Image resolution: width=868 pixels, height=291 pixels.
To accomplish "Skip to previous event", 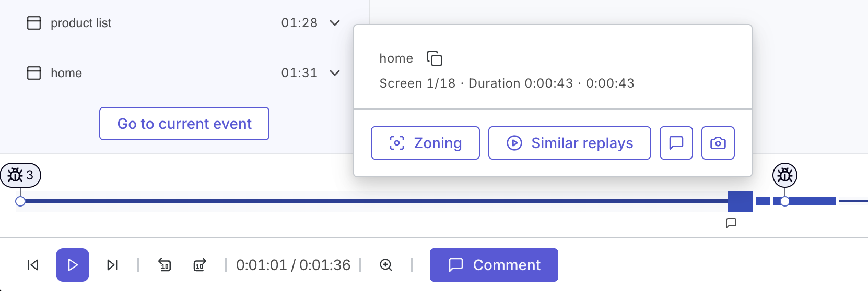I will [x=33, y=265].
